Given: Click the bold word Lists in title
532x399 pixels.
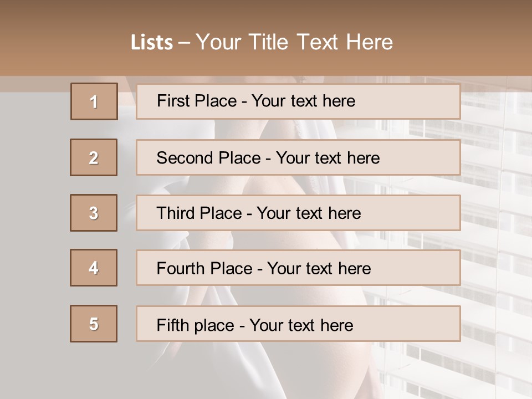Looking at the screenshot, I should coord(152,43).
